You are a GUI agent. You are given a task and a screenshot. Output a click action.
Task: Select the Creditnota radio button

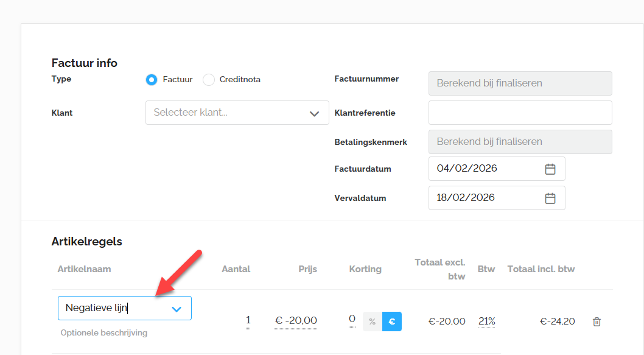coord(209,80)
